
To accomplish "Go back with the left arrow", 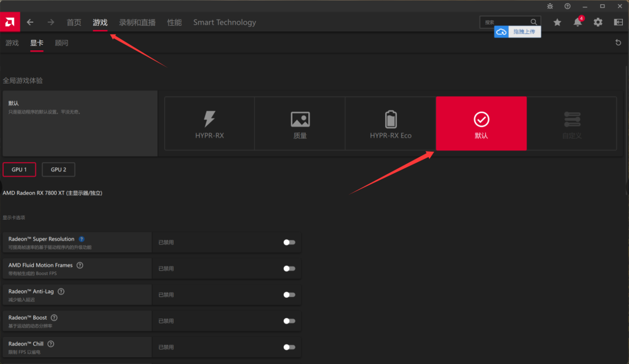I will click(x=30, y=22).
